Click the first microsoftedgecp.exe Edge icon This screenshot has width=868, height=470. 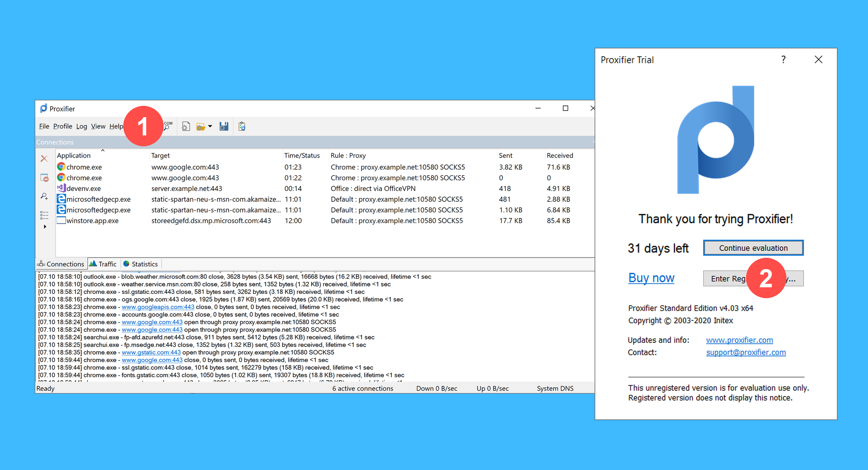[61, 199]
